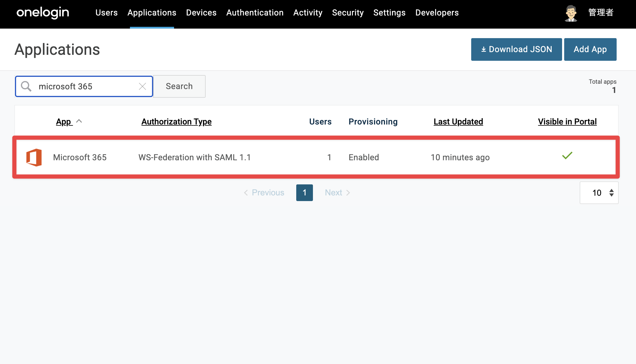Click the green visible-in-portal checkmark
The height and width of the screenshot is (364, 636).
point(567,155)
